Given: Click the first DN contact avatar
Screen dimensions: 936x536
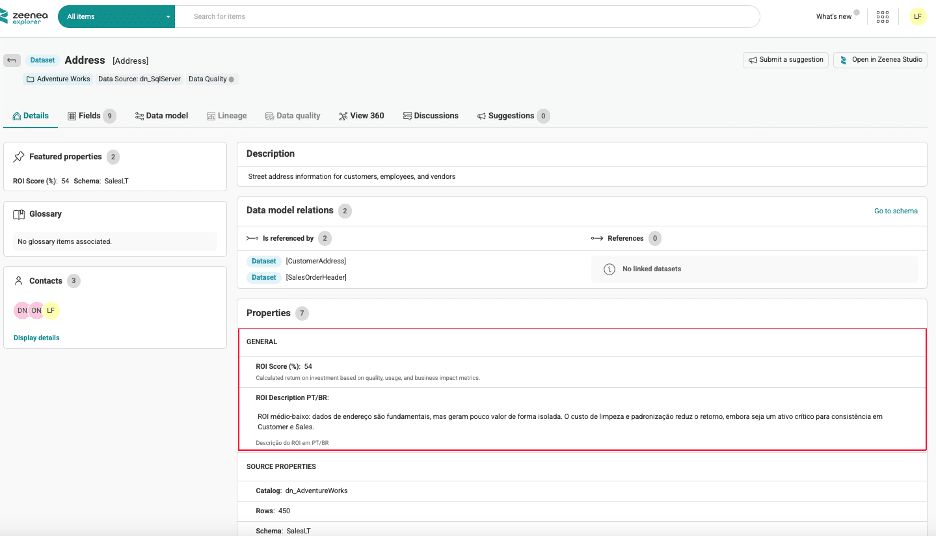Looking at the screenshot, I should click(x=22, y=311).
